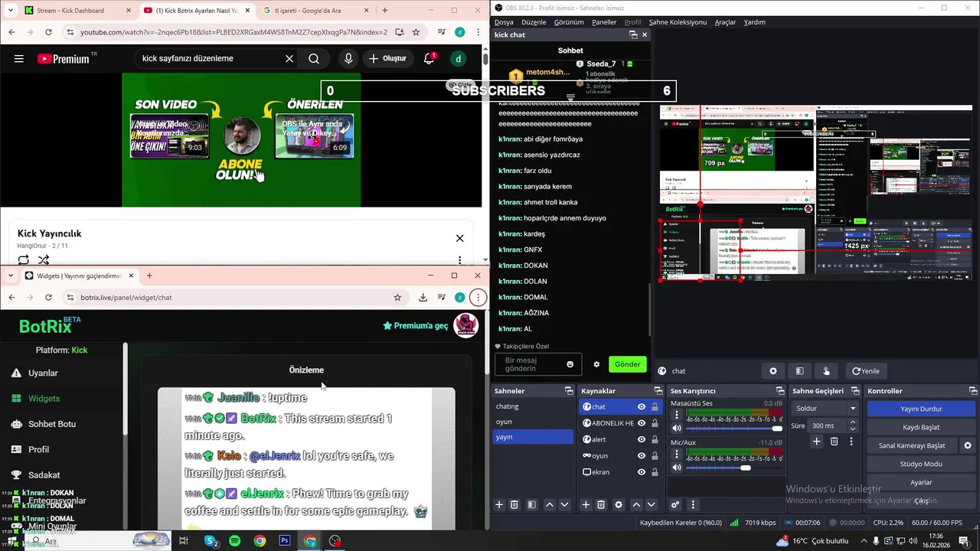This screenshot has width=980, height=551.
Task: Open Spotify from Windows taskbar
Action: (x=234, y=541)
